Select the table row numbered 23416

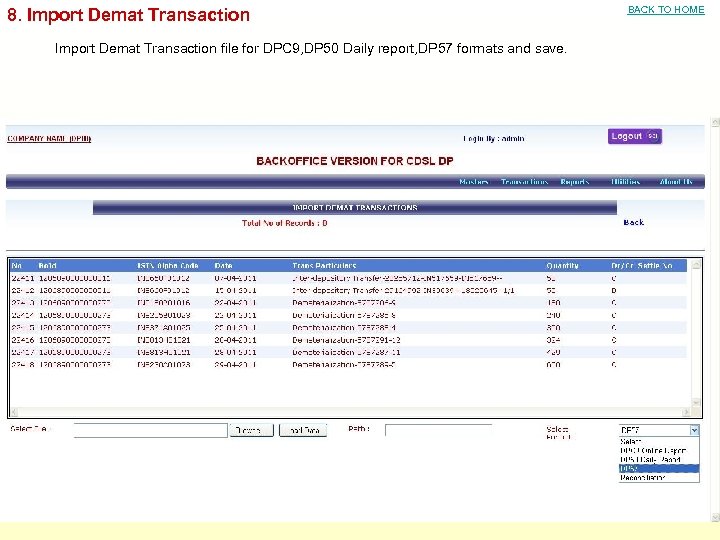click(x=349, y=340)
